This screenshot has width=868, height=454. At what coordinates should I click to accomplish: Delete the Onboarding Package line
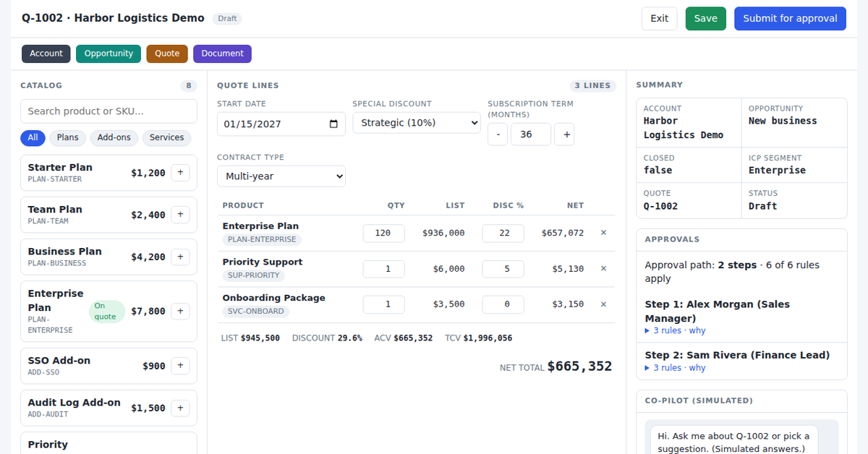tap(603, 304)
